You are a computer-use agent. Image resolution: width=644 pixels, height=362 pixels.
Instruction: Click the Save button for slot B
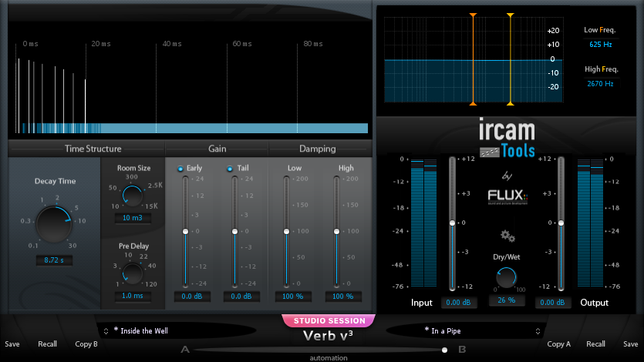[630, 344]
